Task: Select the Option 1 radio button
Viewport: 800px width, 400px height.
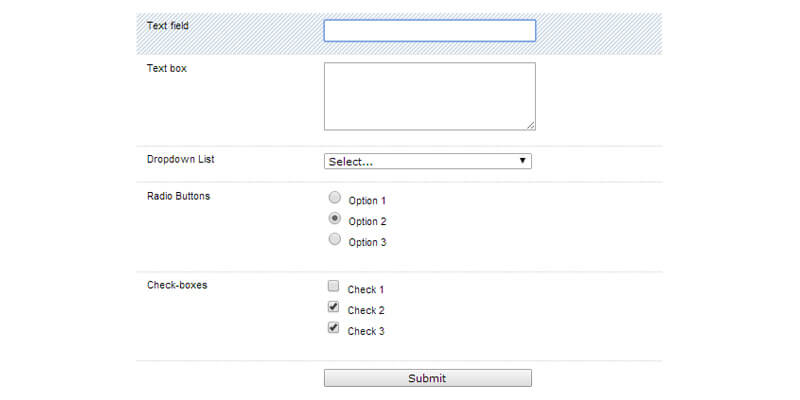Action: pyautogui.click(x=335, y=197)
